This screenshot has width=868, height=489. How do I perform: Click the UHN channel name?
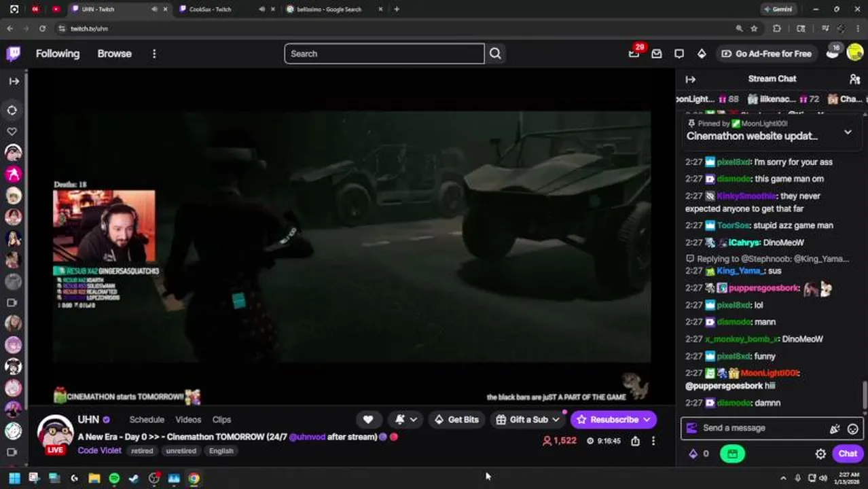click(88, 420)
